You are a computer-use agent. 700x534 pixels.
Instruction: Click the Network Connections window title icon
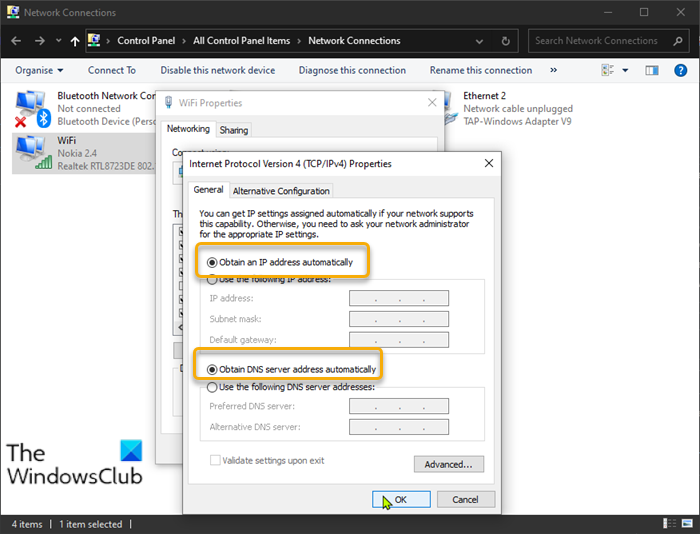[x=12, y=12]
